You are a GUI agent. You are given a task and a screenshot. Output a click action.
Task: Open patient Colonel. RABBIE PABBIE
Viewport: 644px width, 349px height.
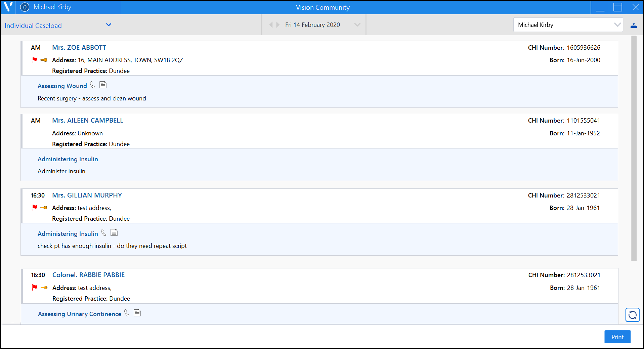tap(88, 275)
